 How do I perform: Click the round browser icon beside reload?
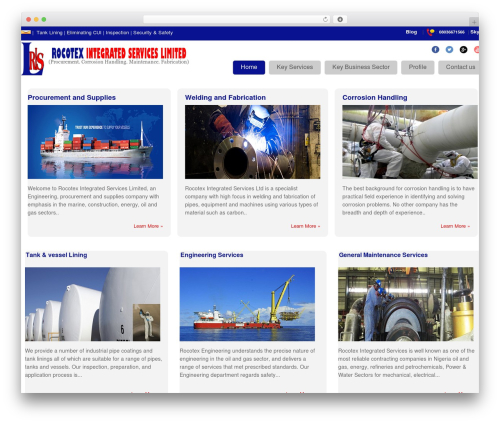[340, 19]
